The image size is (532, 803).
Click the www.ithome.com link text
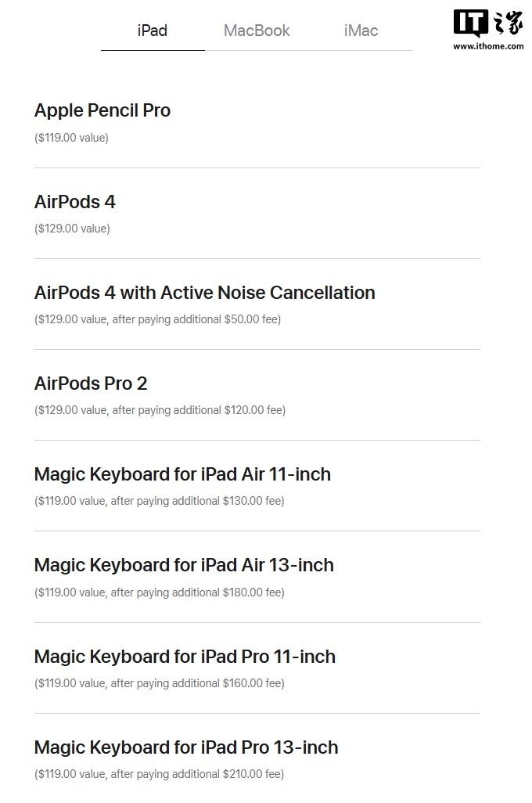[488, 46]
